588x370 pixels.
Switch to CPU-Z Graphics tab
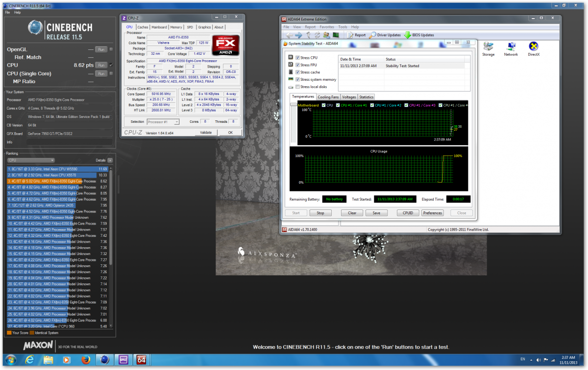coord(205,27)
